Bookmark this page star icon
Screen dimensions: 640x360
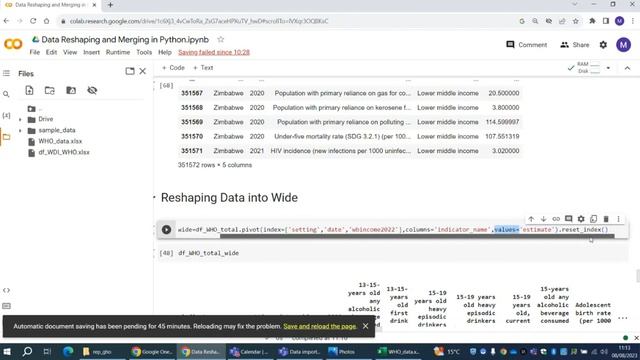point(576,21)
